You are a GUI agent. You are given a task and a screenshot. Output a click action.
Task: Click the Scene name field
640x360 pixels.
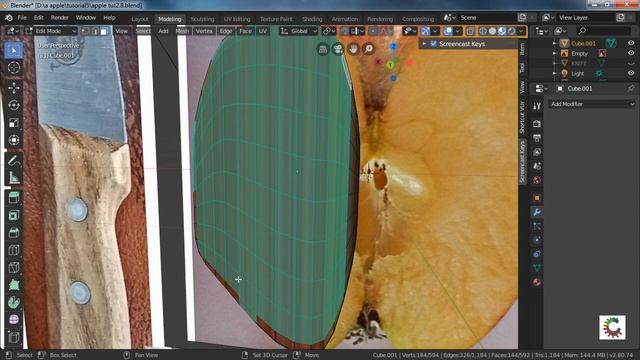486,18
